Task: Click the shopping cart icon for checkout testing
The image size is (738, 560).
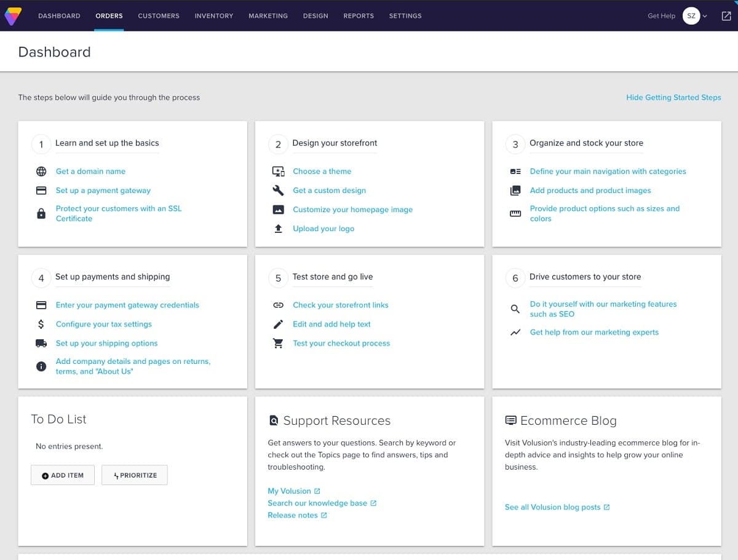Action: coord(278,343)
